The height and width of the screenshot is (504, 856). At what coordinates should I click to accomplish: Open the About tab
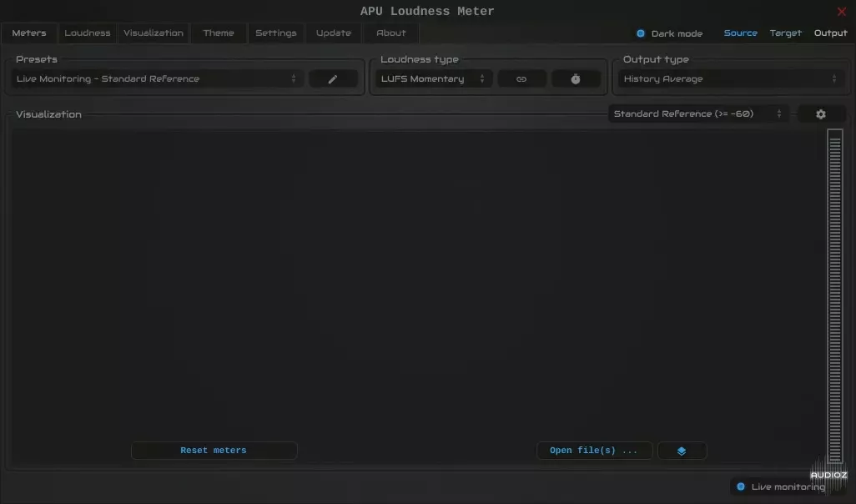click(x=391, y=33)
